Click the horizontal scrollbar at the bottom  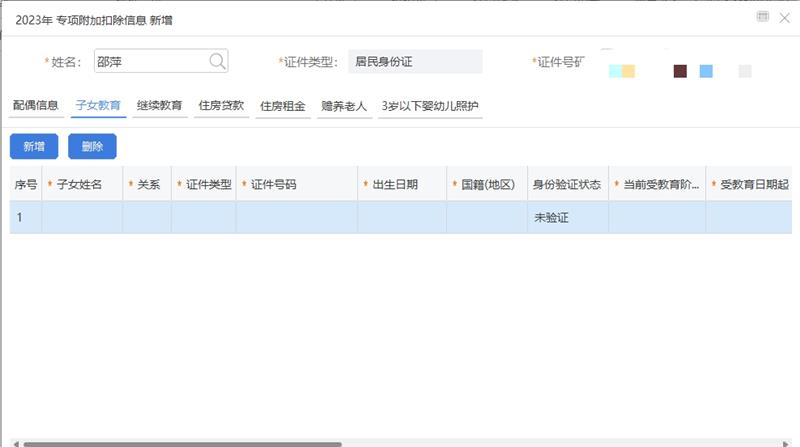click(x=182, y=443)
